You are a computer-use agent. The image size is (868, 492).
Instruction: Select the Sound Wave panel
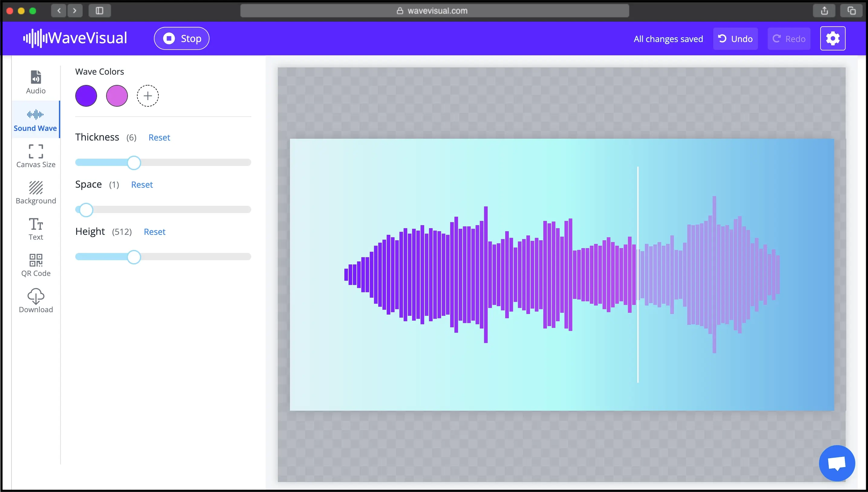35,120
